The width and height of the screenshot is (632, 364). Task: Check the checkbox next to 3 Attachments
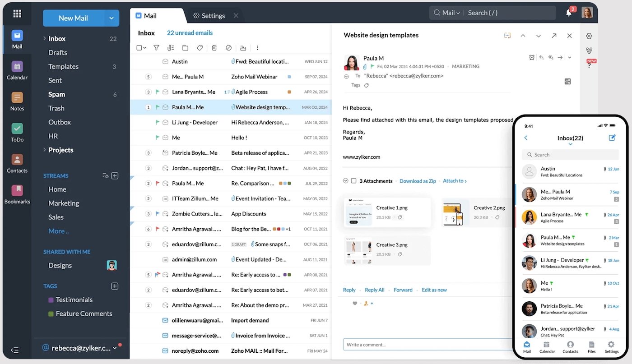[354, 181]
